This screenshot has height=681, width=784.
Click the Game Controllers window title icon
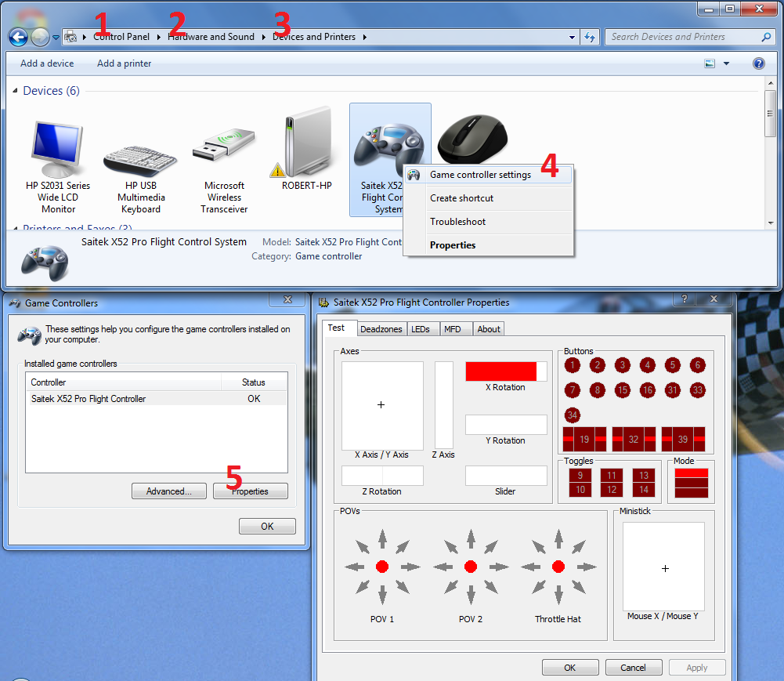pos(15,302)
